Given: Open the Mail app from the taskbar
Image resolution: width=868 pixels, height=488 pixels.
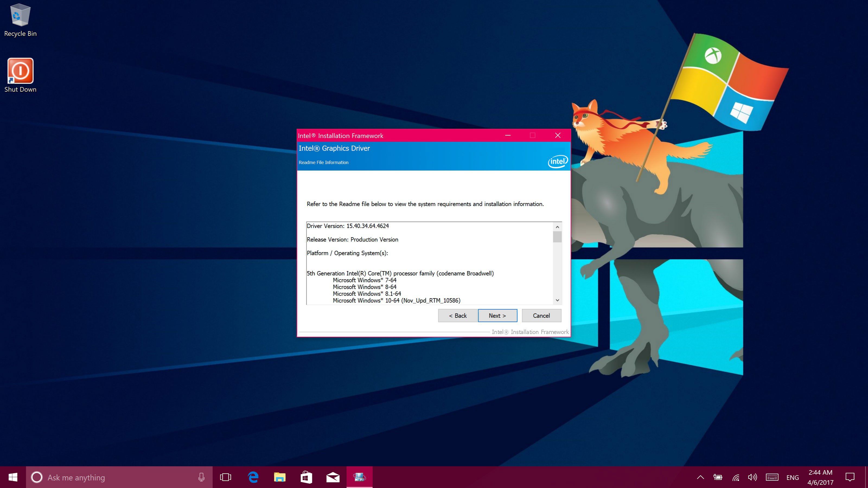Looking at the screenshot, I should (x=333, y=477).
